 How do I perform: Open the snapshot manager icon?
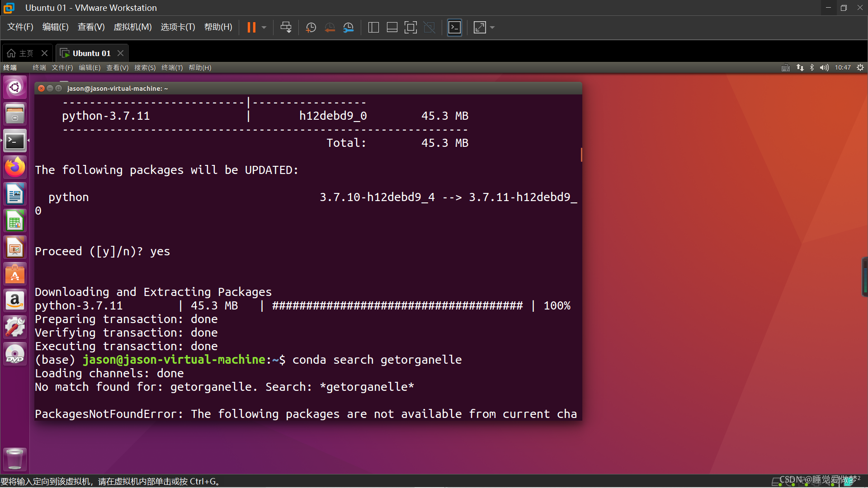348,28
